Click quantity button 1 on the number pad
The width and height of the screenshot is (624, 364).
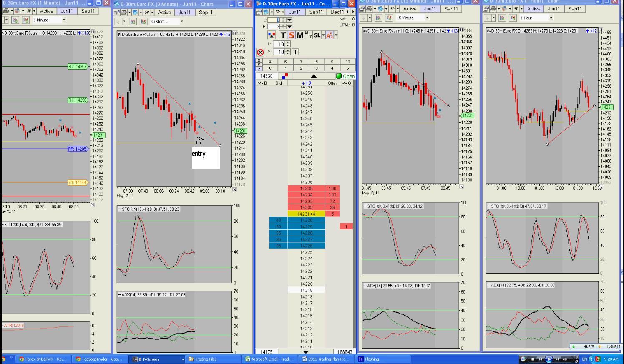click(285, 68)
